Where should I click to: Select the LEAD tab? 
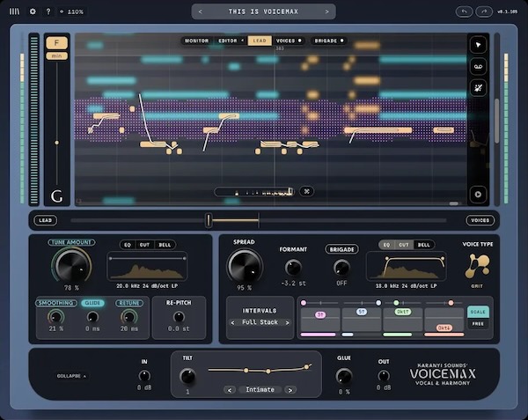point(260,41)
